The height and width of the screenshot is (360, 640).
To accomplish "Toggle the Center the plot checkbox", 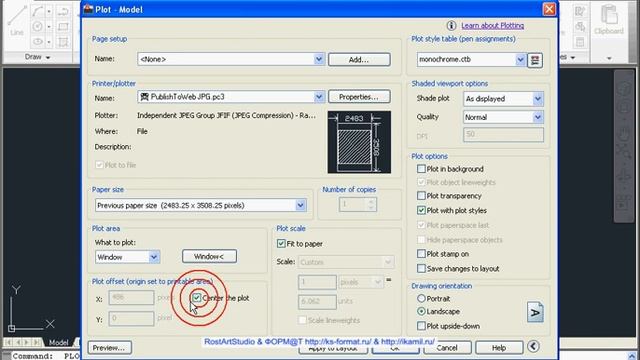I will [197, 298].
